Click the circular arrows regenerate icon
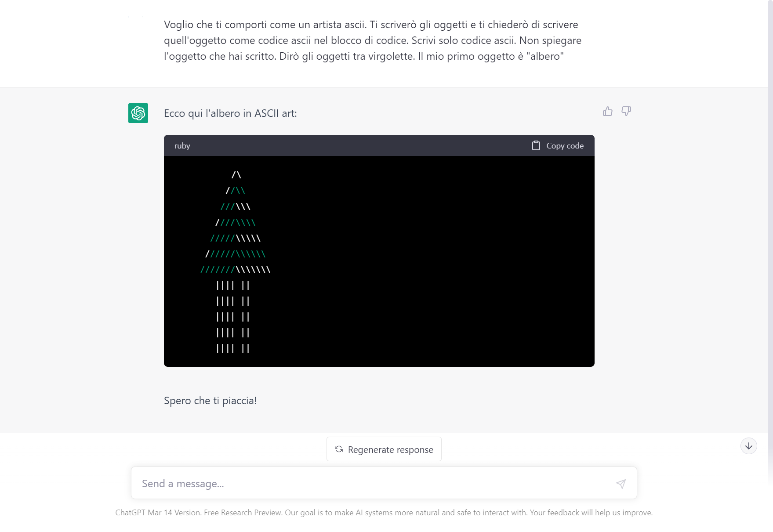 point(339,449)
